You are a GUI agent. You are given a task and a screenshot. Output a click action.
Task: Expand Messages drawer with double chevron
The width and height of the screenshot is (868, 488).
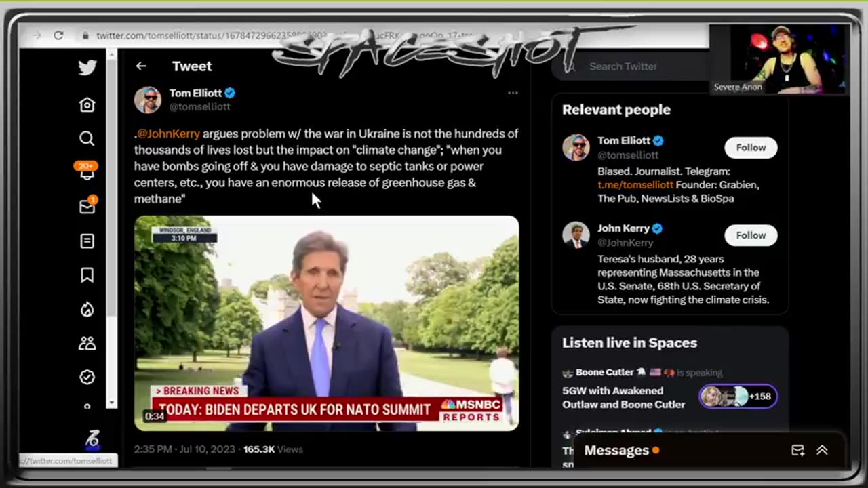point(822,450)
